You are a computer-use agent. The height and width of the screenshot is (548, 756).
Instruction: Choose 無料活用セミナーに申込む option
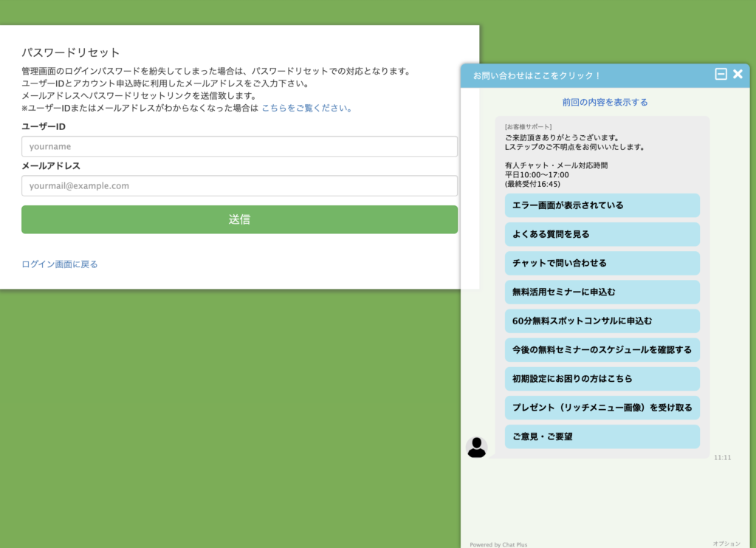pyautogui.click(x=602, y=292)
